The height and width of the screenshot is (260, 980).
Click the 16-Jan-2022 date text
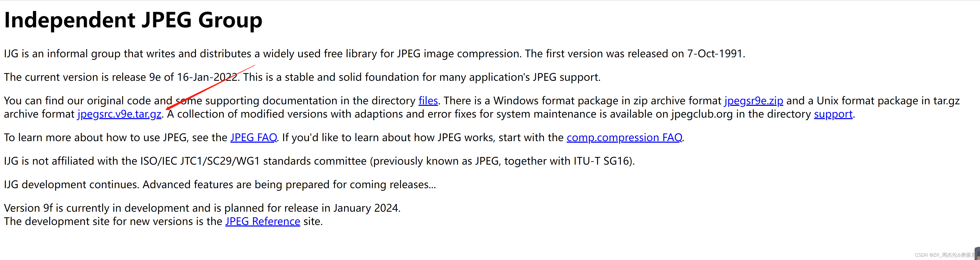coord(207,77)
